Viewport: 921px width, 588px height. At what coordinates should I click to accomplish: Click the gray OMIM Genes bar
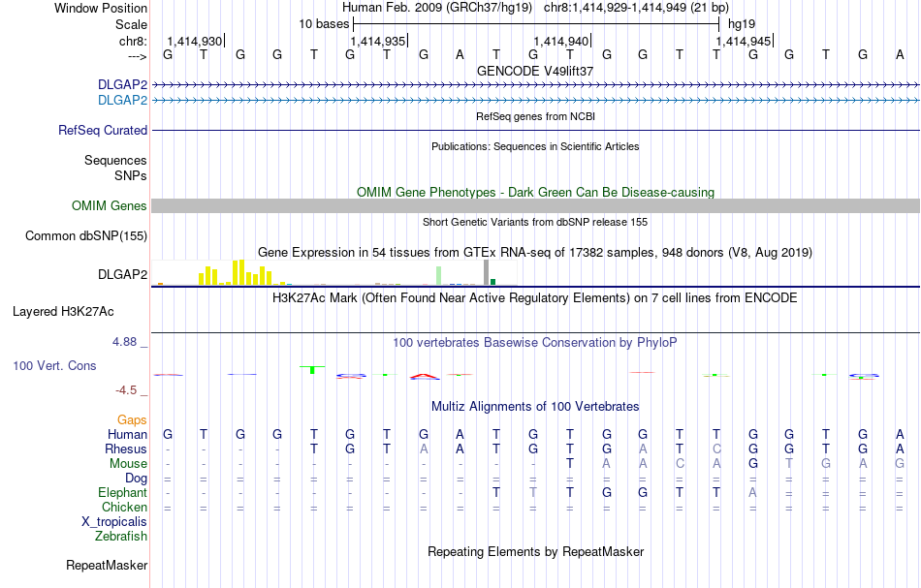click(x=535, y=205)
